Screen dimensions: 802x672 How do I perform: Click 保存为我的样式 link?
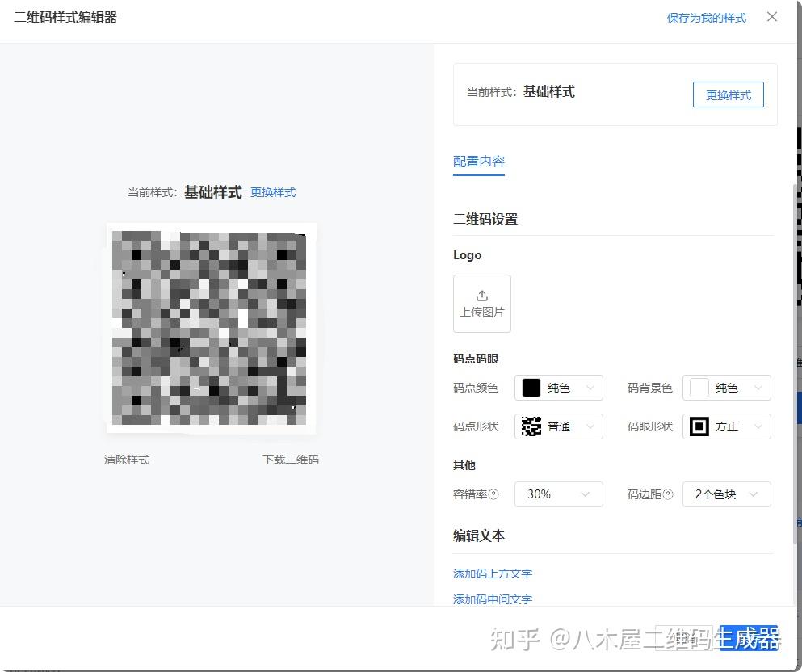(707, 18)
